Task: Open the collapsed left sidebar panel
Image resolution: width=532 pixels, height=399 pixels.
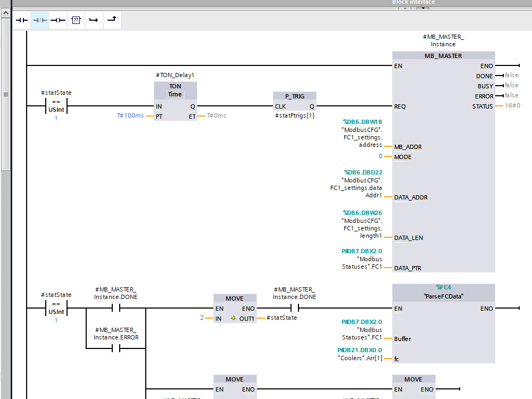Action: [5, 94]
